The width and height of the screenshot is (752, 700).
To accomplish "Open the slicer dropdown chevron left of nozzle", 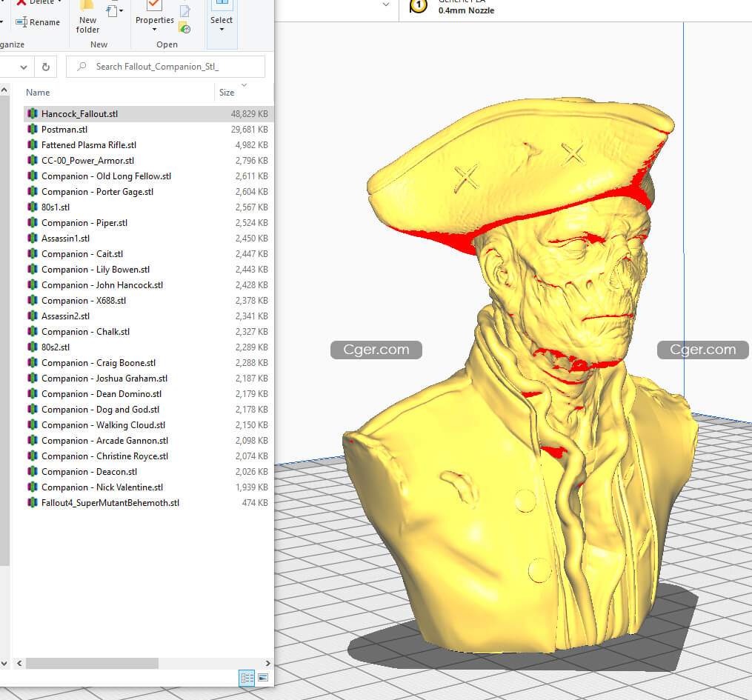I will [385, 4].
